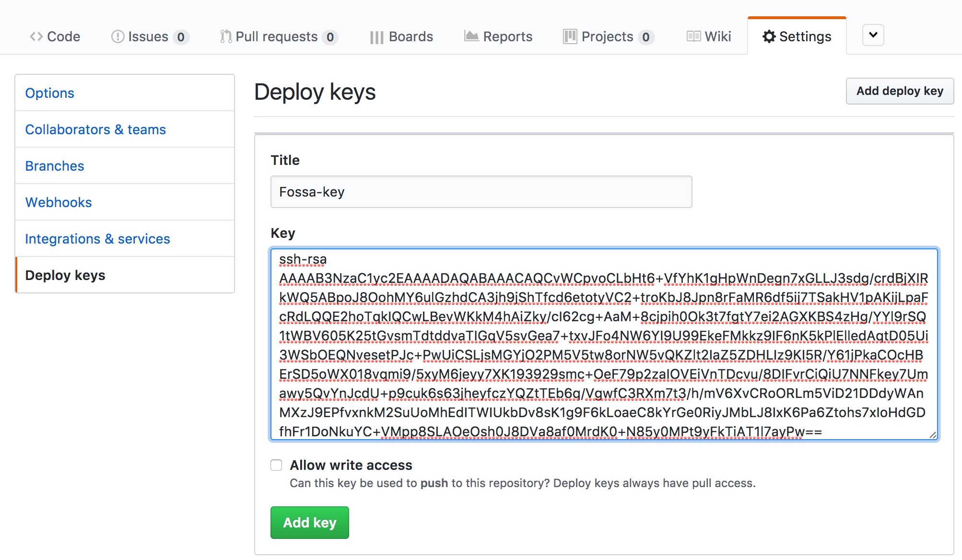Click the Projects board icon

(x=570, y=36)
